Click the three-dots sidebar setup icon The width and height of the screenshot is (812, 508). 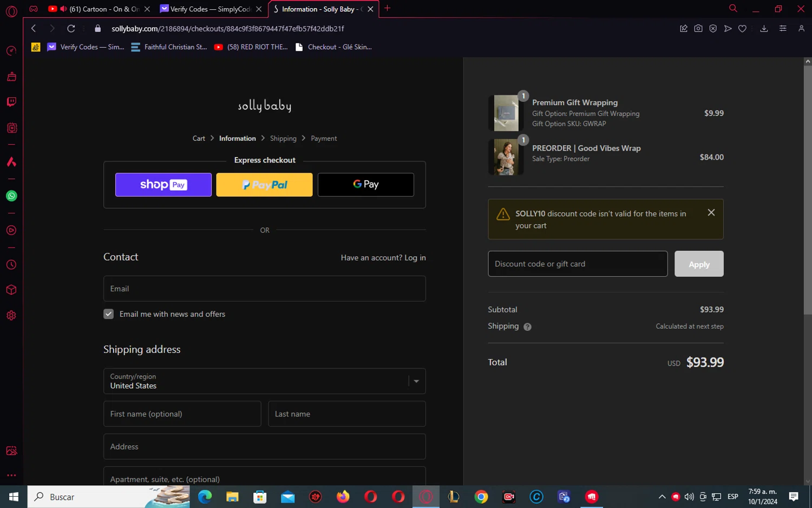(x=11, y=476)
